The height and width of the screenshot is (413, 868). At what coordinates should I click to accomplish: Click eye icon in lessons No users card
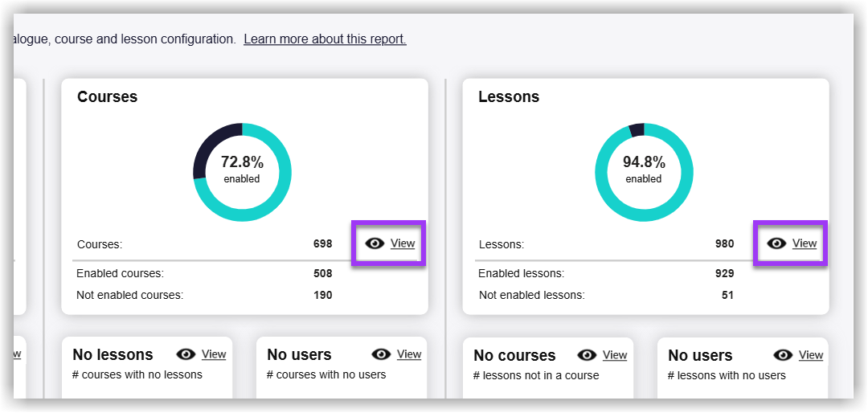coord(783,355)
